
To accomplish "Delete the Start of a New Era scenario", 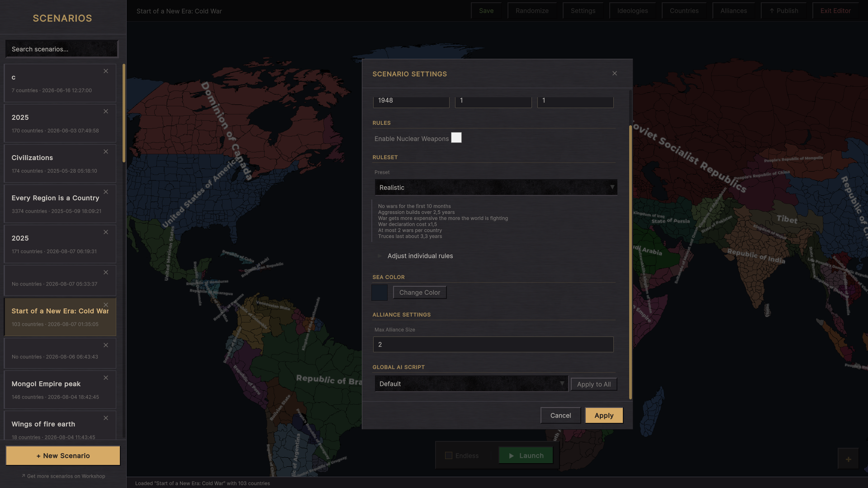I will [106, 305].
